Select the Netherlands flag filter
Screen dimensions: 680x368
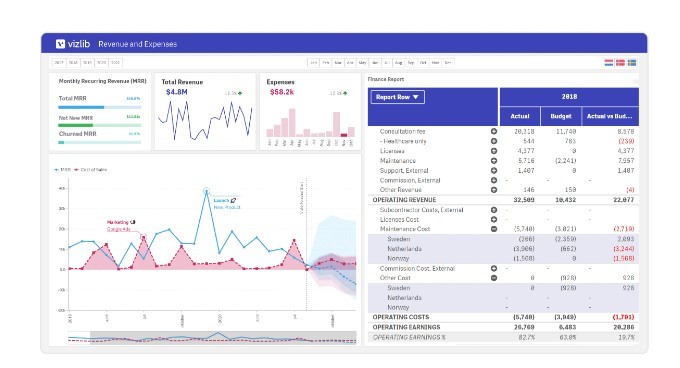(x=609, y=63)
